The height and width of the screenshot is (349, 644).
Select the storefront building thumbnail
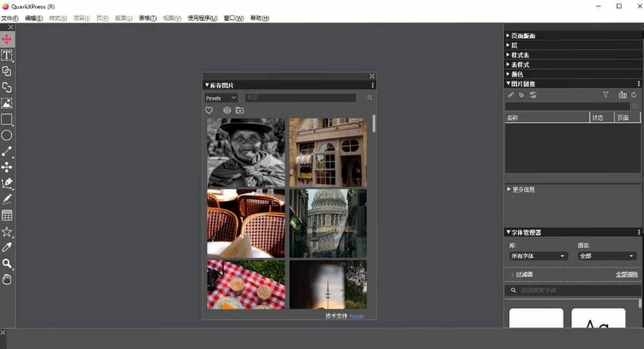pyautogui.click(x=328, y=153)
